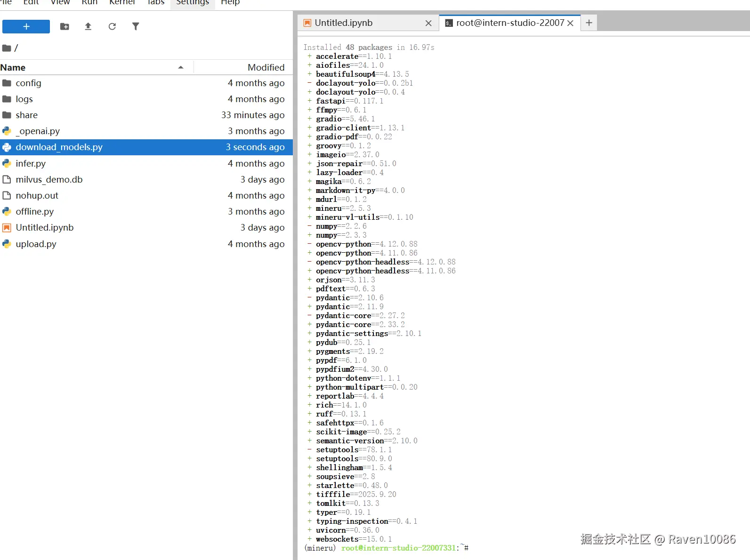750x560 pixels.
Task: Click the notebook icon beside Untitled.ipynb in list
Action: point(7,228)
